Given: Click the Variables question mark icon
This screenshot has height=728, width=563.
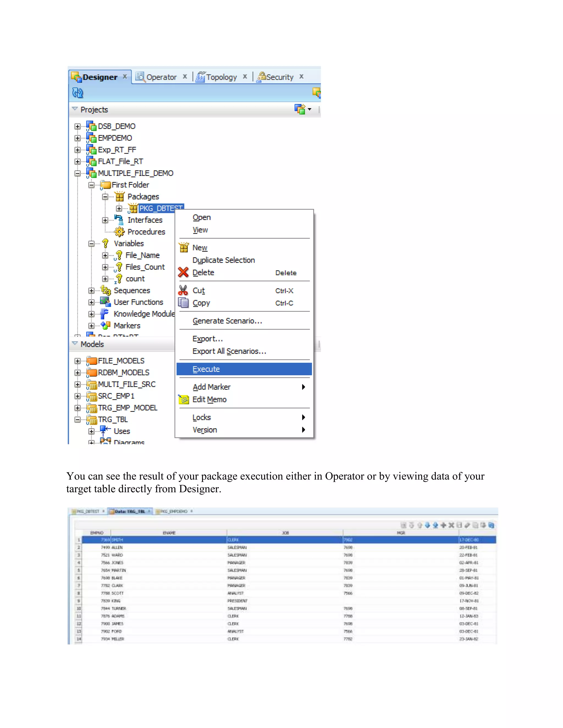Looking at the screenshot, I should click(105, 243).
